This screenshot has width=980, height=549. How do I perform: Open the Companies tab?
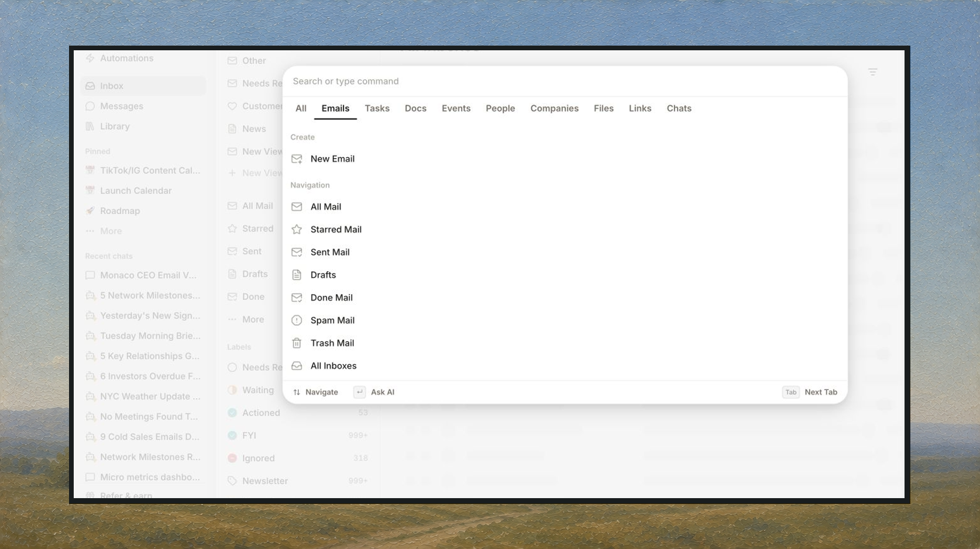[x=554, y=108]
